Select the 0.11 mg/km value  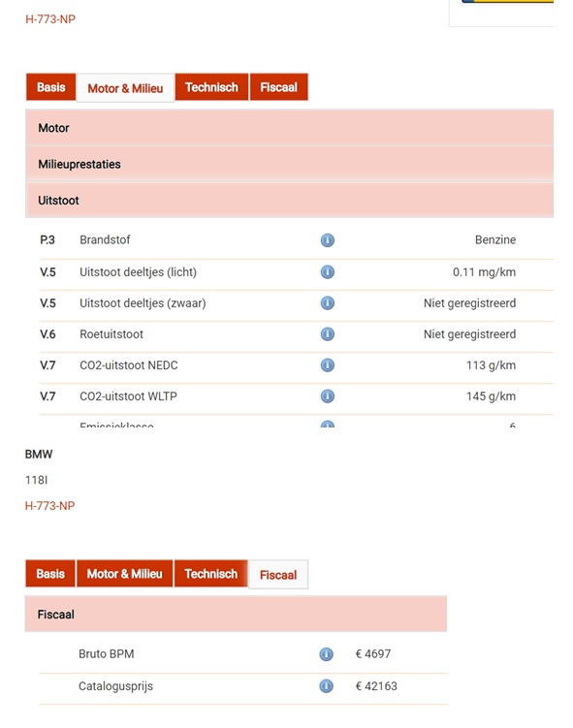pyautogui.click(x=485, y=272)
